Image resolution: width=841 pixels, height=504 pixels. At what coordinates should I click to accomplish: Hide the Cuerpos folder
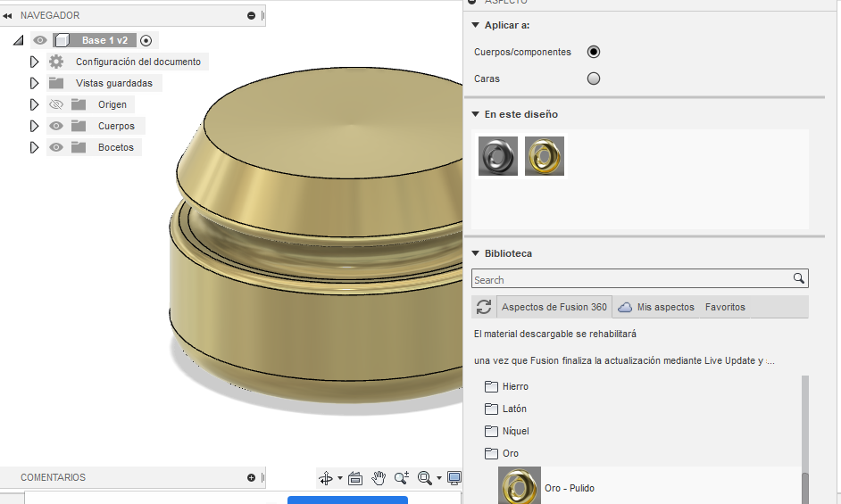(x=56, y=126)
